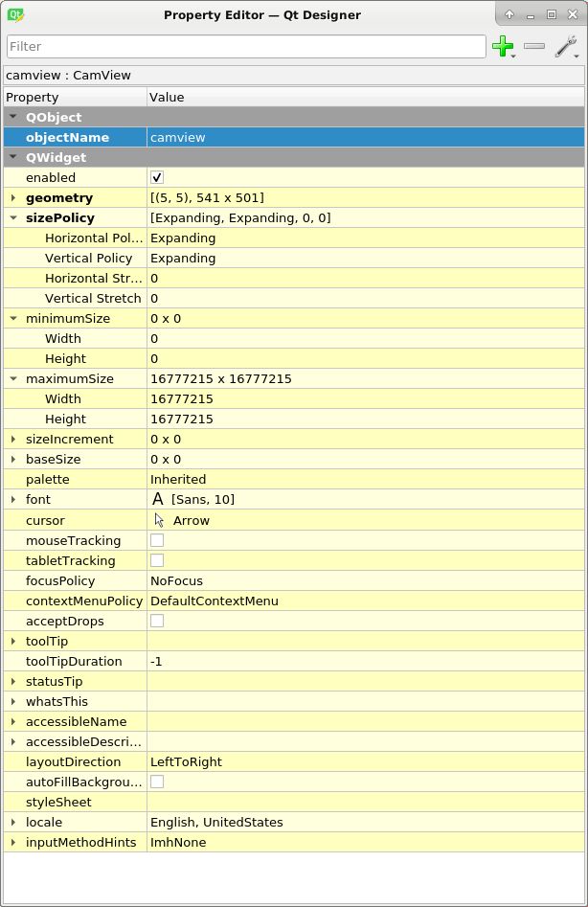The width and height of the screenshot is (588, 907).
Task: Click the green plus add dynamic property icon
Action: (503, 46)
